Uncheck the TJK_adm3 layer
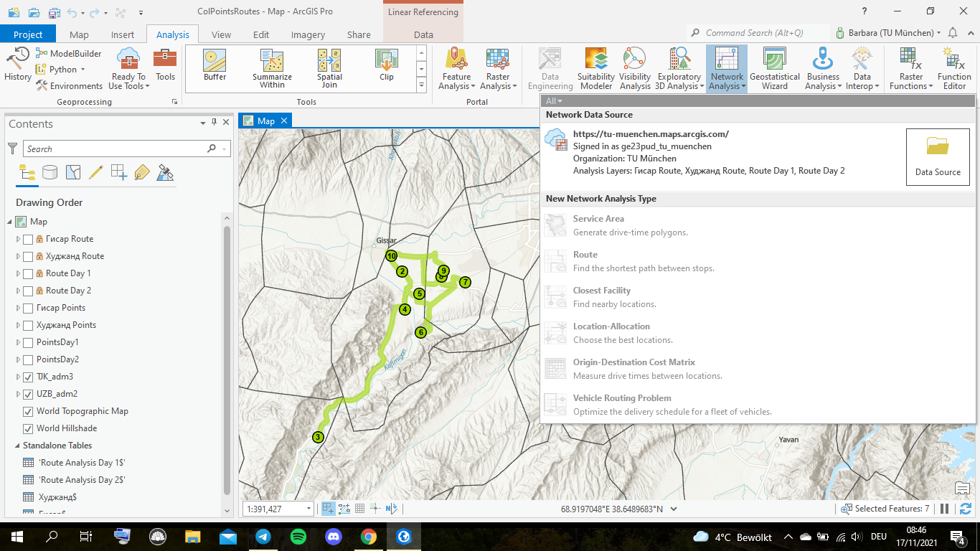Image resolution: width=980 pixels, height=551 pixels. 28,377
